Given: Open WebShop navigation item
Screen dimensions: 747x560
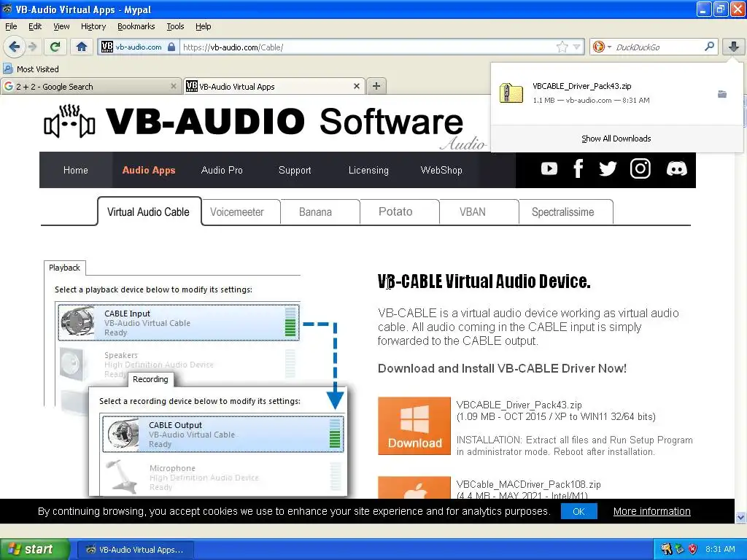Looking at the screenshot, I should tap(441, 170).
